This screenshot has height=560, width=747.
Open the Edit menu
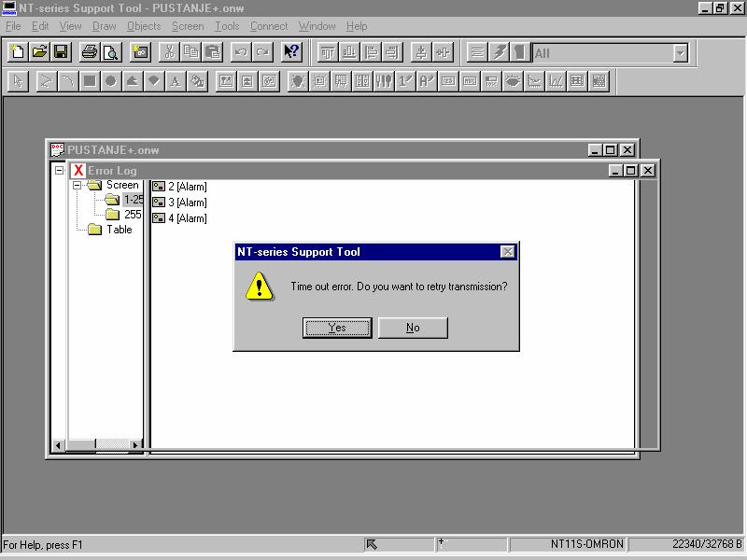[x=40, y=26]
